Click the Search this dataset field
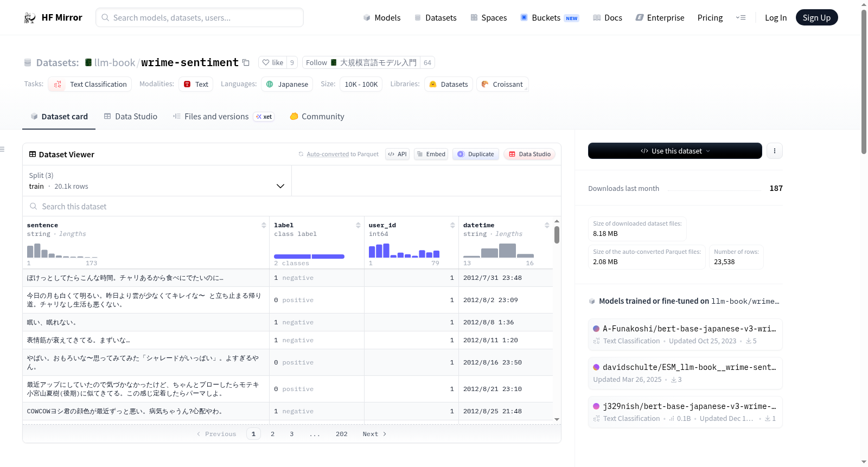The width and height of the screenshot is (868, 467). click(292, 206)
